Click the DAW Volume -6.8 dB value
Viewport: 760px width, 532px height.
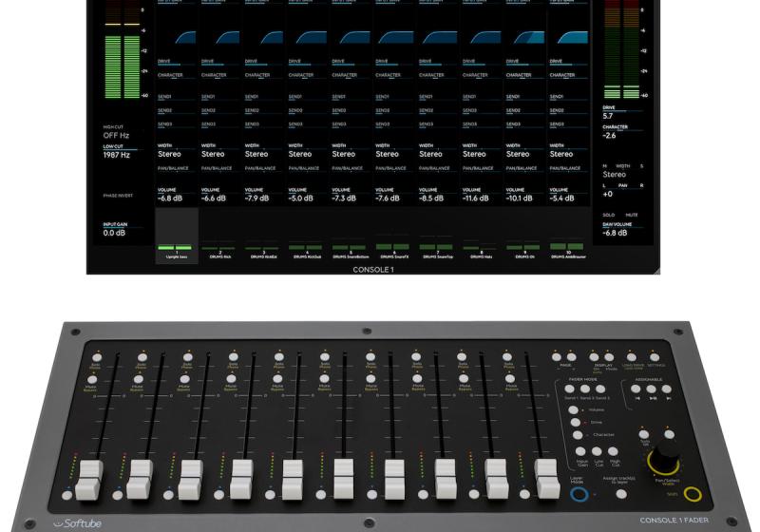click(615, 233)
